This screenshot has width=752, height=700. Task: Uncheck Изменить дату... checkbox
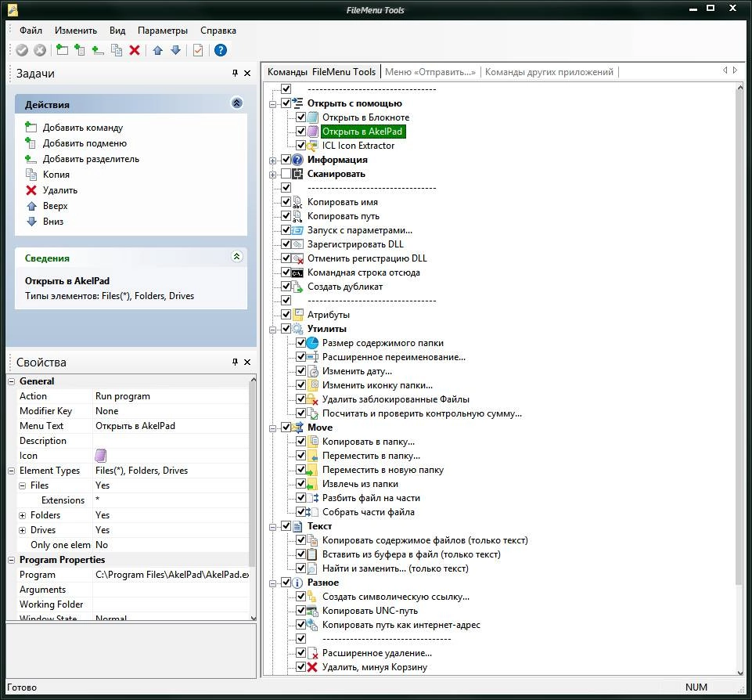pos(300,371)
